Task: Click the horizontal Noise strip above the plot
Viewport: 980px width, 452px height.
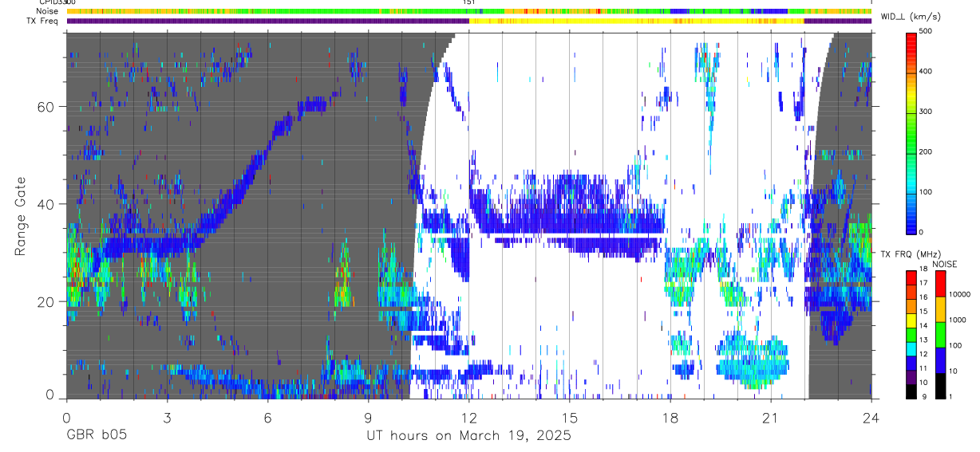Action: click(x=469, y=11)
